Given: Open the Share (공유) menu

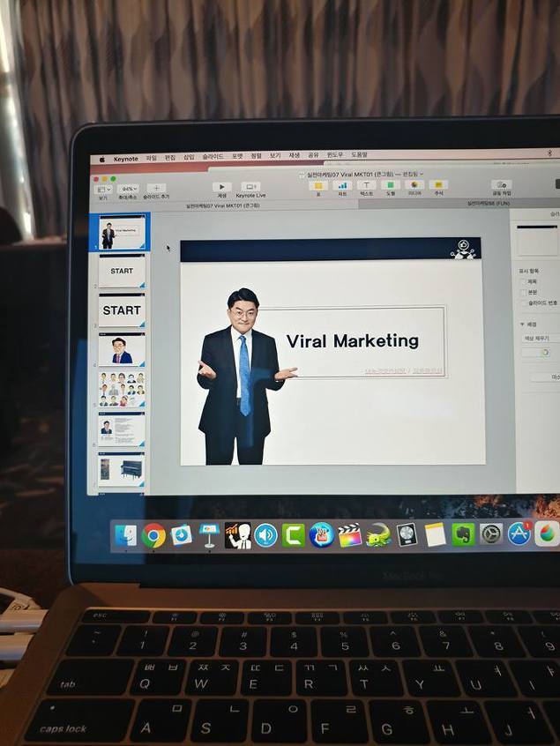Looking at the screenshot, I should coord(313,155).
